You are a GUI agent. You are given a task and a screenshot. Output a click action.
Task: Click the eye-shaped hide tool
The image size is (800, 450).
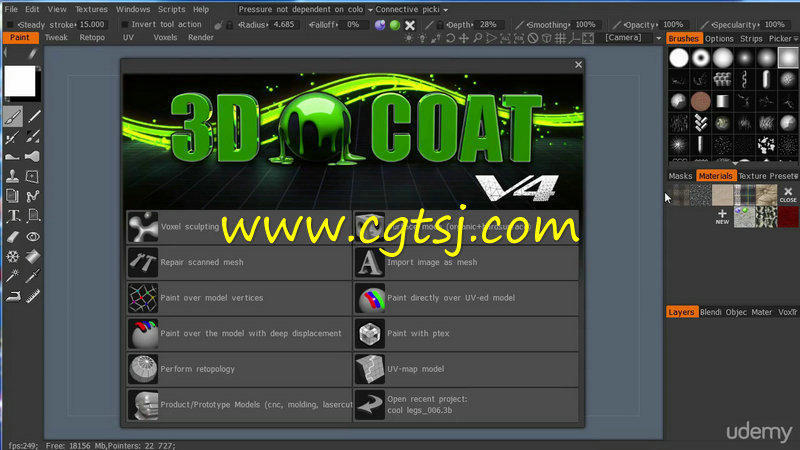[x=33, y=236]
